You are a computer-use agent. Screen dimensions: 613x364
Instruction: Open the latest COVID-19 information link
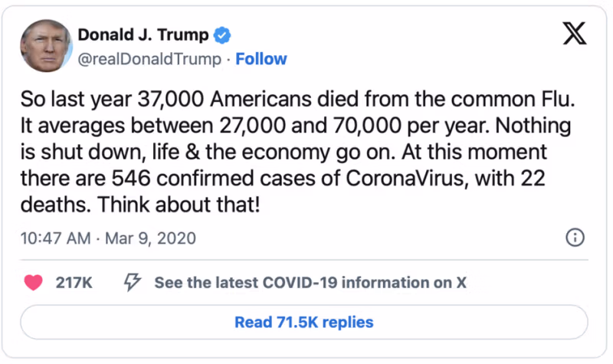pyautogui.click(x=310, y=283)
